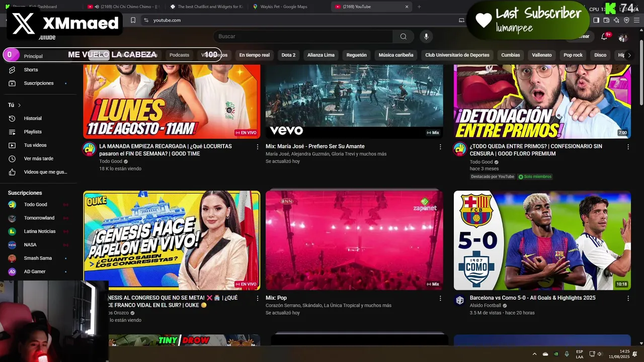Open options menu for Mix: Pop
The width and height of the screenshot is (644, 362).
[440, 298]
